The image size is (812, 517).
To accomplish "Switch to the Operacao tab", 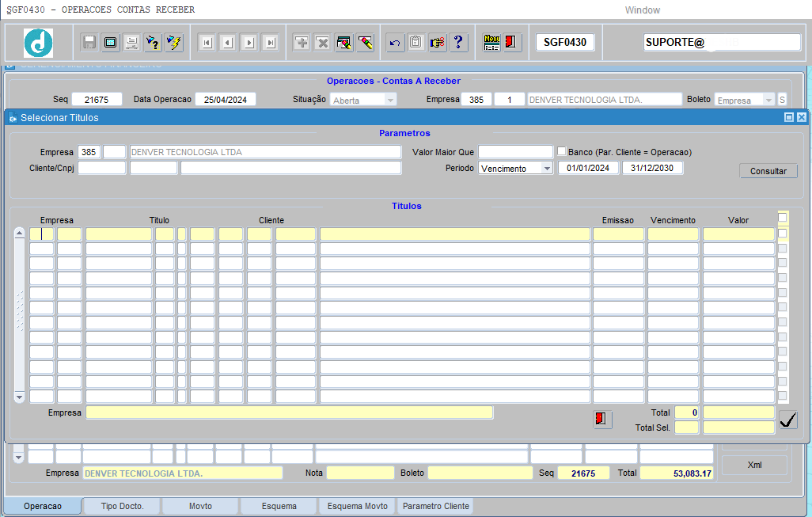I will click(x=43, y=506).
